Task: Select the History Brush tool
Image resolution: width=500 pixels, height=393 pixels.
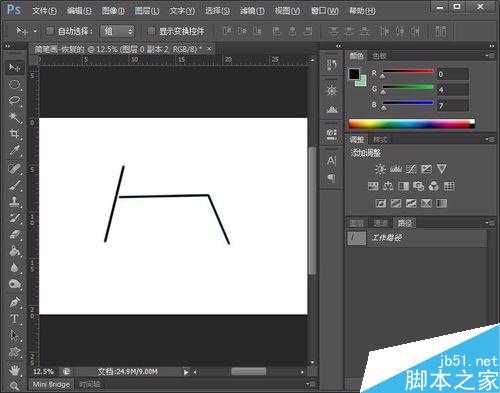Action: coord(14,218)
